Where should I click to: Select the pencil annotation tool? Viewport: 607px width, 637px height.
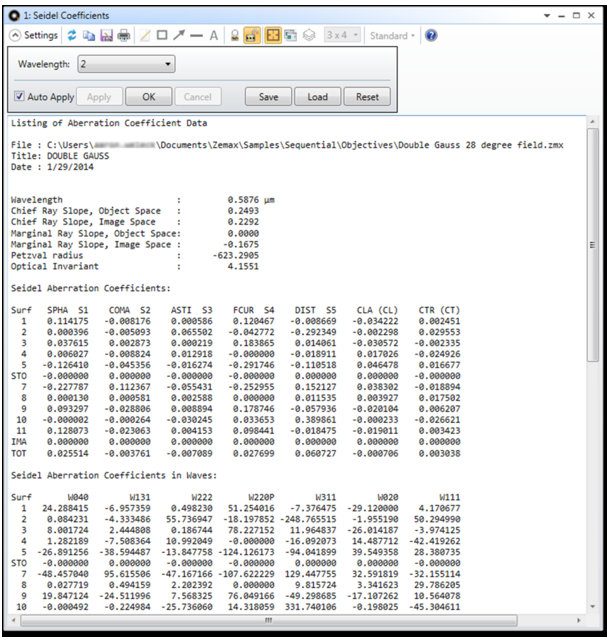click(x=145, y=36)
